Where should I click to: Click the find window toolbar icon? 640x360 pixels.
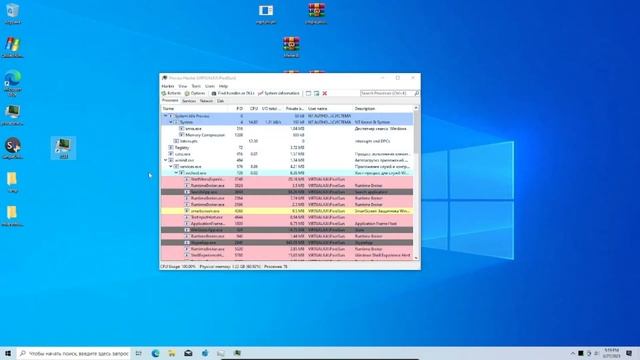[309, 93]
